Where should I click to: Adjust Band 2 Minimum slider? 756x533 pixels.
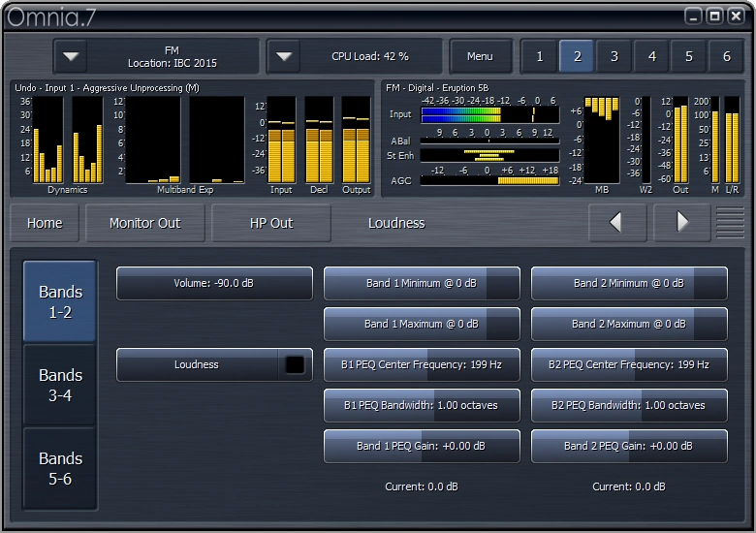629,283
